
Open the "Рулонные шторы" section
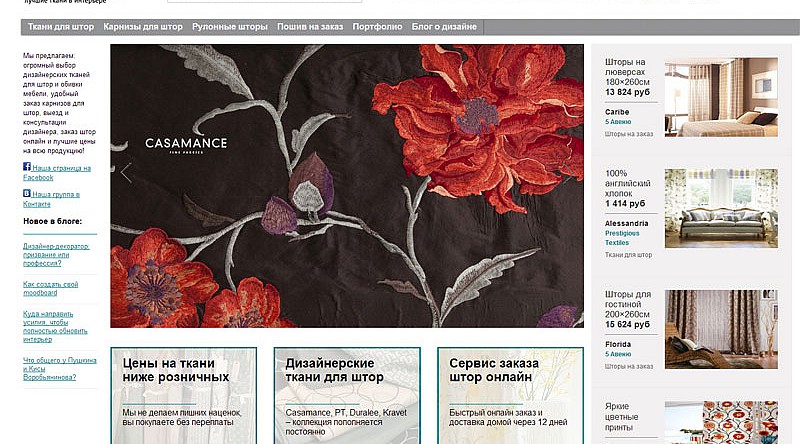click(x=230, y=27)
